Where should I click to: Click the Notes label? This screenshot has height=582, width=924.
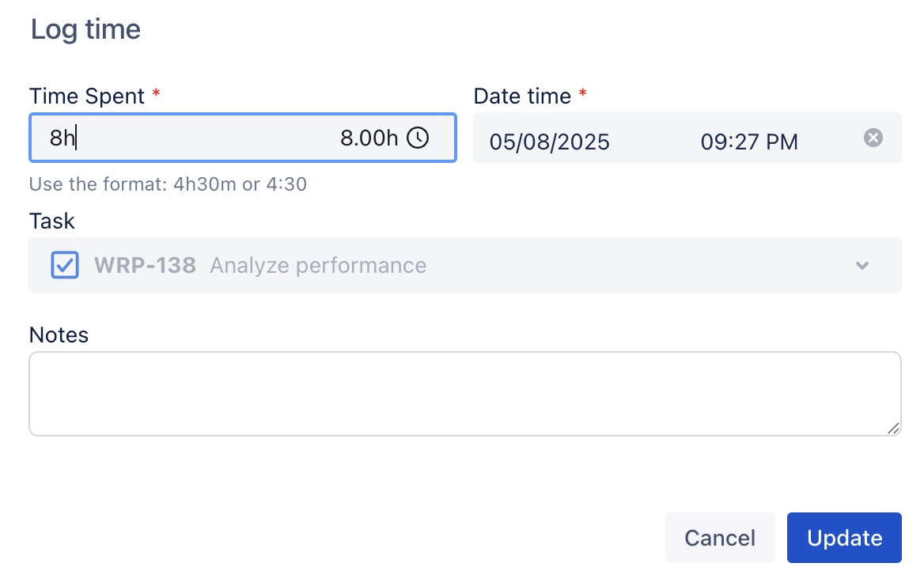[x=59, y=334]
